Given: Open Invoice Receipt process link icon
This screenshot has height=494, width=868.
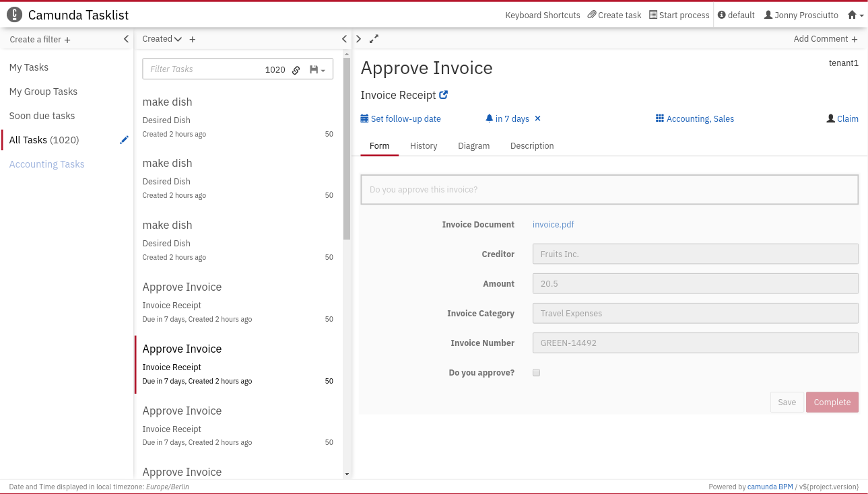Looking at the screenshot, I should [x=444, y=95].
